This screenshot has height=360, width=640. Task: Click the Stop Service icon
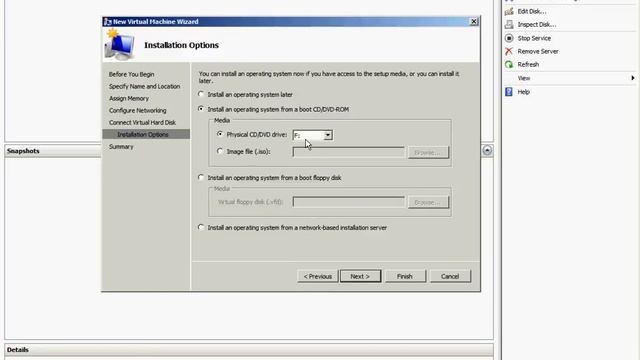[x=509, y=38]
